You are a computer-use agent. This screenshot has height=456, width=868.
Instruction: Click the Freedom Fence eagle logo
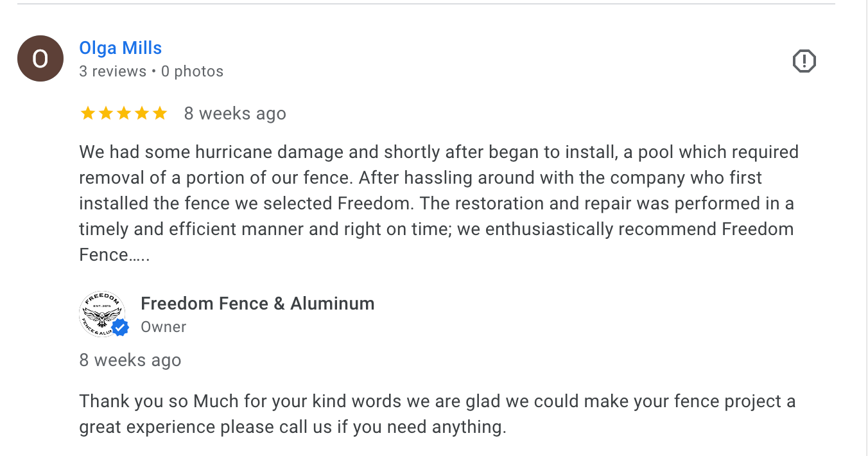(101, 313)
